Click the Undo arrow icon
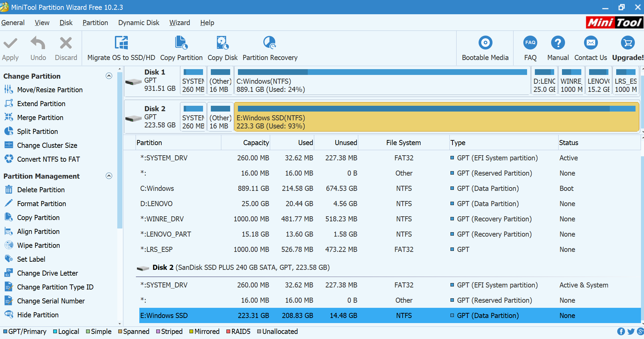The height and width of the screenshot is (339, 644). pos(38,43)
